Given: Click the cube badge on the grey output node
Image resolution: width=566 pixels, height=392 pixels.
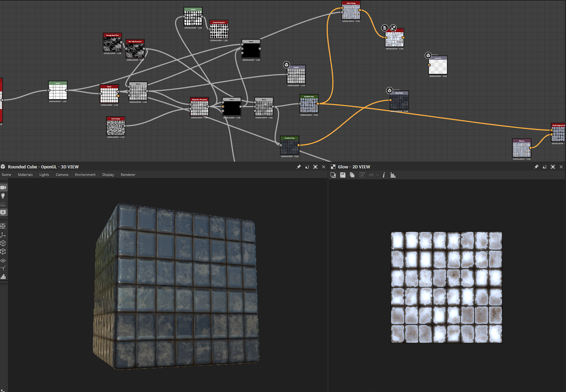Looking at the screenshot, I should point(287,65).
